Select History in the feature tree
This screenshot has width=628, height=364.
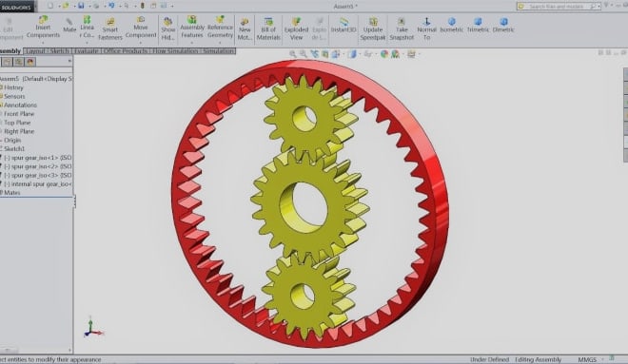click(13, 87)
